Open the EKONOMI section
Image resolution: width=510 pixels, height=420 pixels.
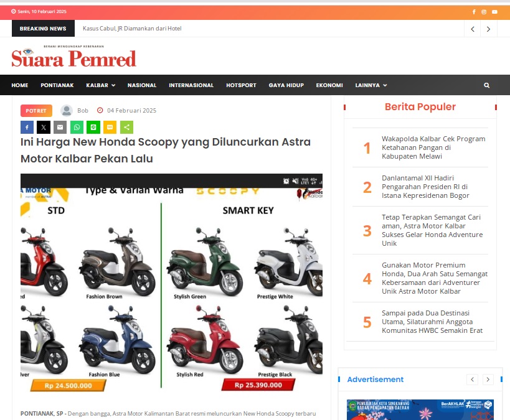click(x=329, y=85)
